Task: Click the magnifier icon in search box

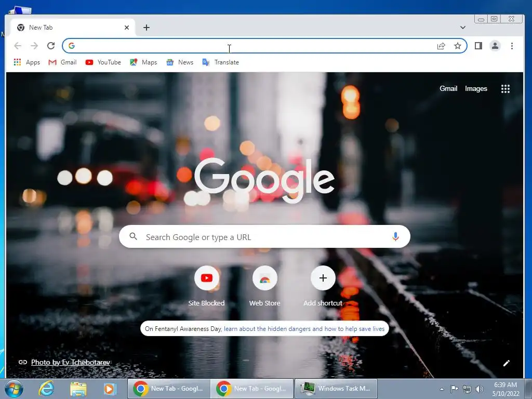Action: pyautogui.click(x=134, y=236)
